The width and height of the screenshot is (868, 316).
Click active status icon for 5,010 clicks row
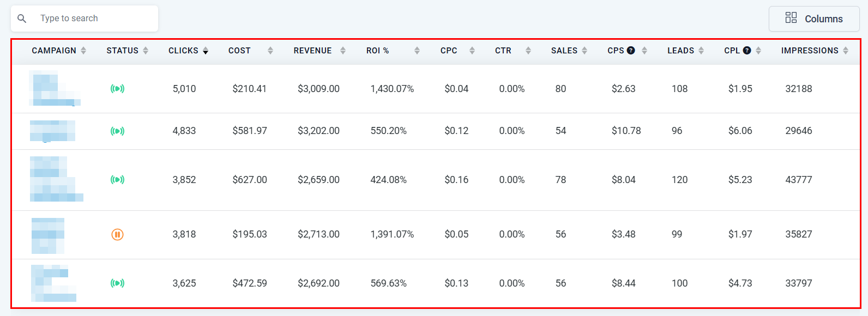click(117, 89)
